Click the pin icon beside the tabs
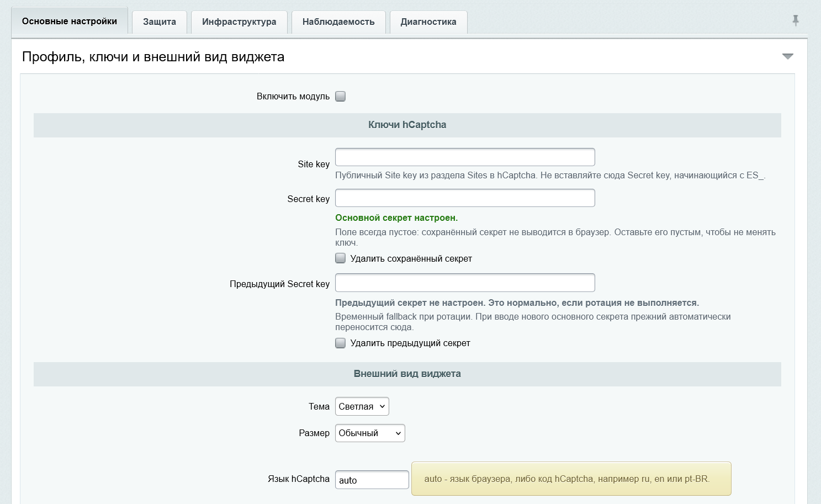This screenshot has height=504, width=821. [x=796, y=20]
